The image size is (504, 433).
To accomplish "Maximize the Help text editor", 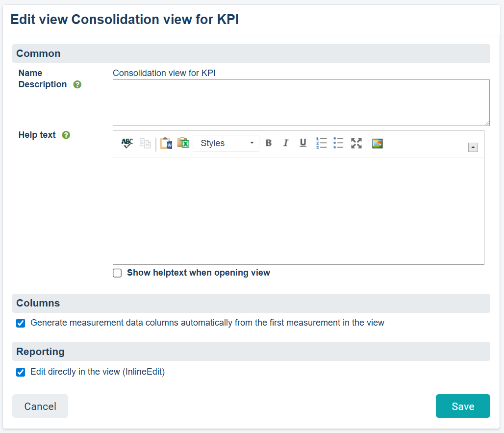I will (356, 143).
